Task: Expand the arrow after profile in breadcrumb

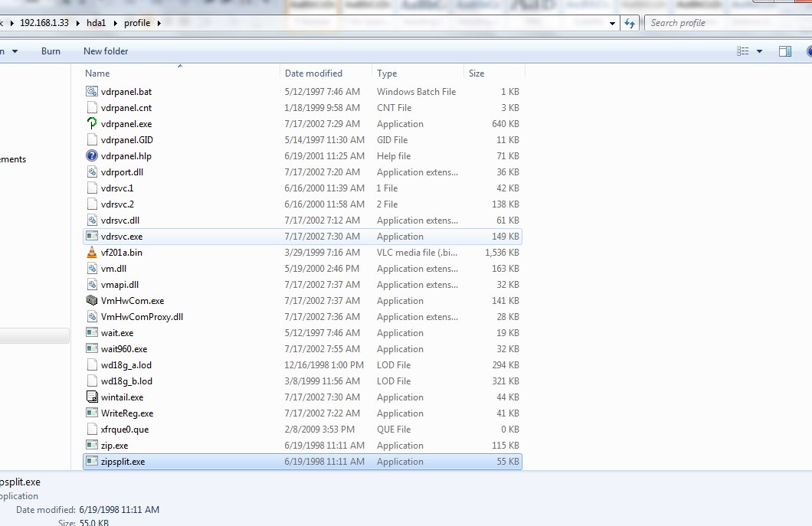Action: (159, 23)
